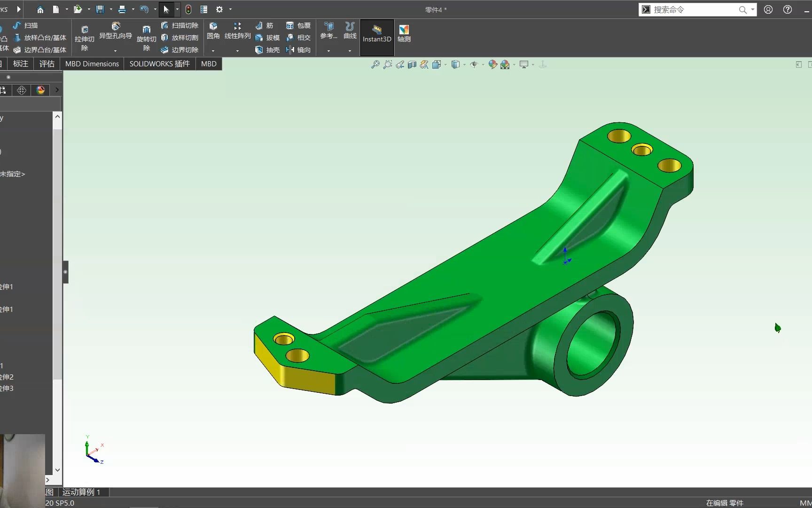Select the 放样凸台/基体 loft tool

click(40, 38)
